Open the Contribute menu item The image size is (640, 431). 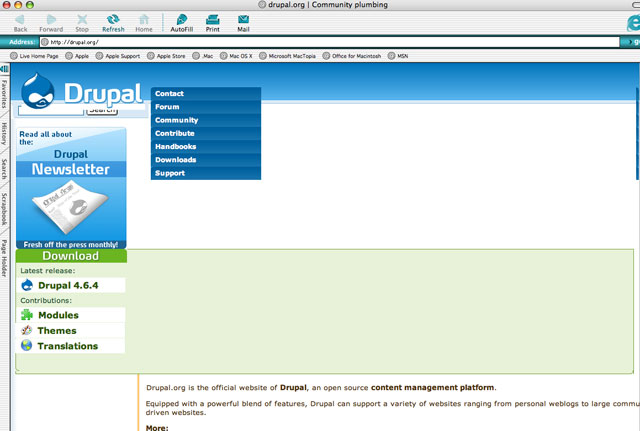click(206, 133)
